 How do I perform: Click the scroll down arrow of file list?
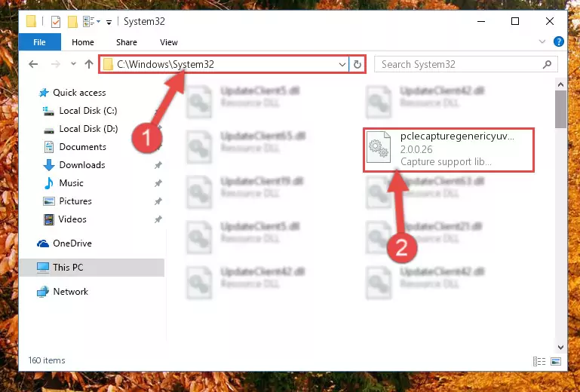(x=560, y=348)
